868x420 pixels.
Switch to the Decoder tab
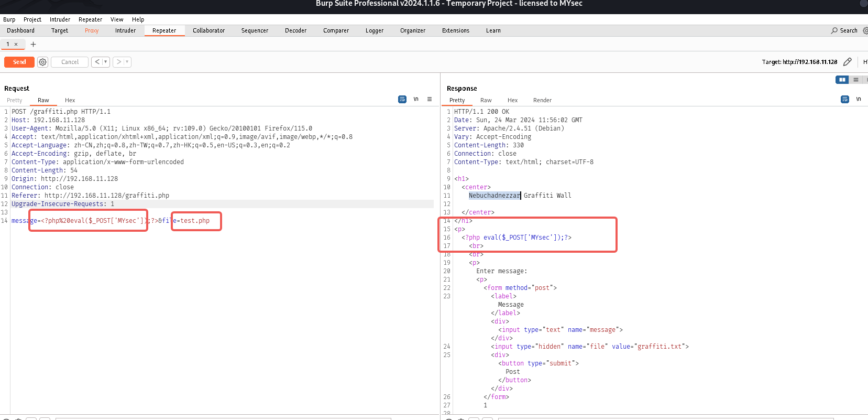[x=295, y=30]
